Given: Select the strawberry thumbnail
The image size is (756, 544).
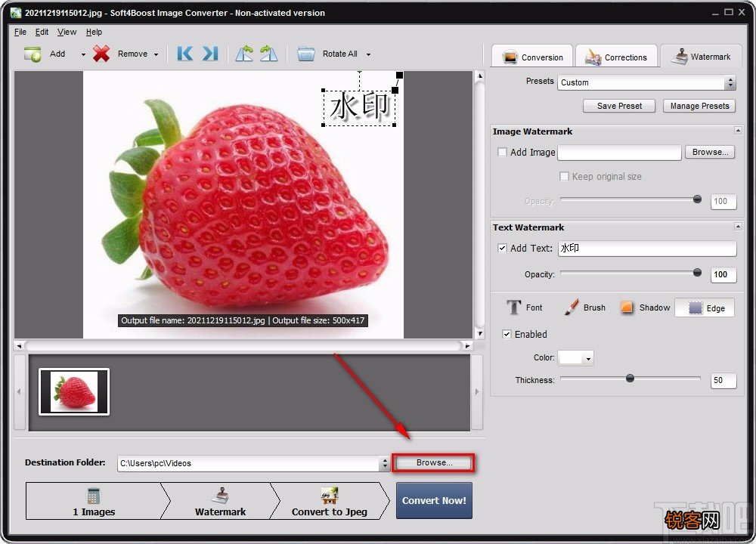Looking at the screenshot, I should tap(74, 391).
